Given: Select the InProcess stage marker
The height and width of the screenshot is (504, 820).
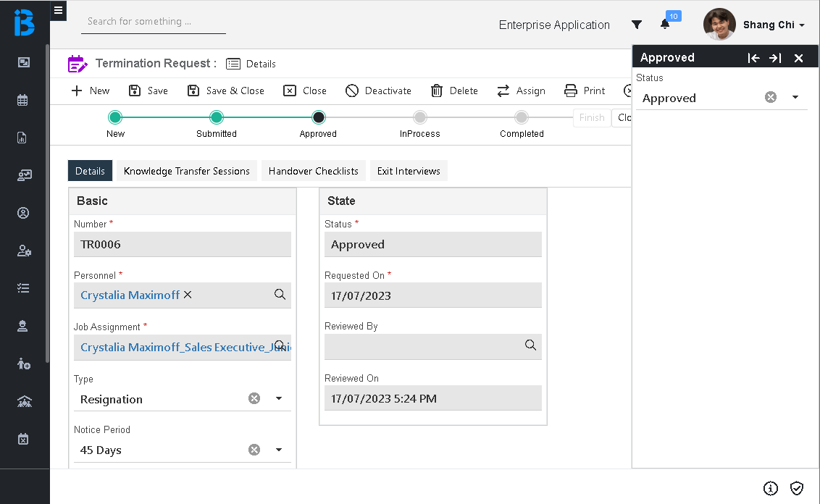Looking at the screenshot, I should [x=420, y=117].
